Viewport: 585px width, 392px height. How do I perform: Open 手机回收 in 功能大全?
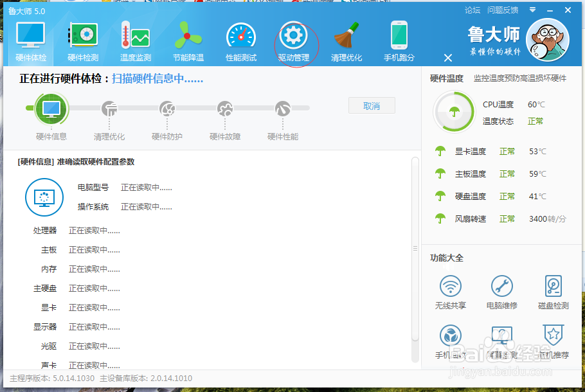tap(450, 341)
